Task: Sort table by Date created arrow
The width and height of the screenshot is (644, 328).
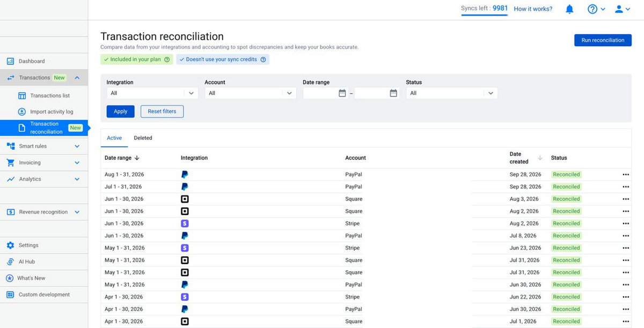Action: point(540,158)
